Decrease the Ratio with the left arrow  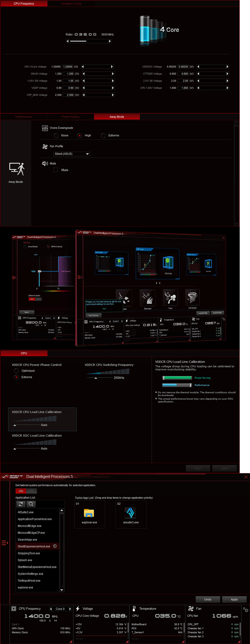pyautogui.click(x=67, y=41)
